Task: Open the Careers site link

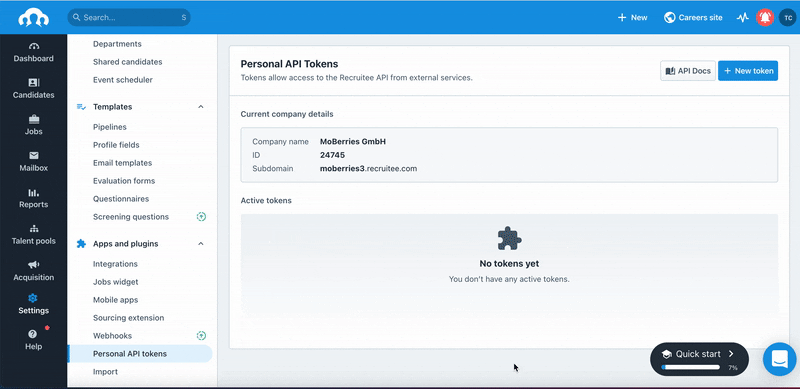Action: [x=693, y=17]
